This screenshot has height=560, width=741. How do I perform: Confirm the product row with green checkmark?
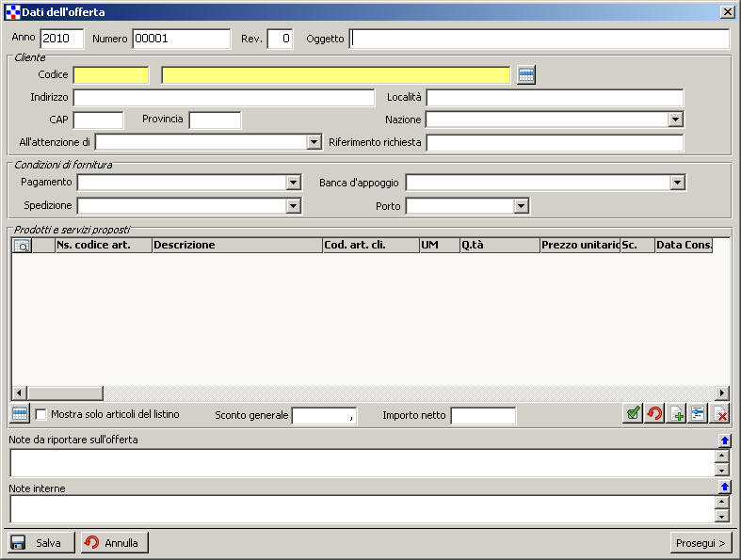(x=634, y=414)
